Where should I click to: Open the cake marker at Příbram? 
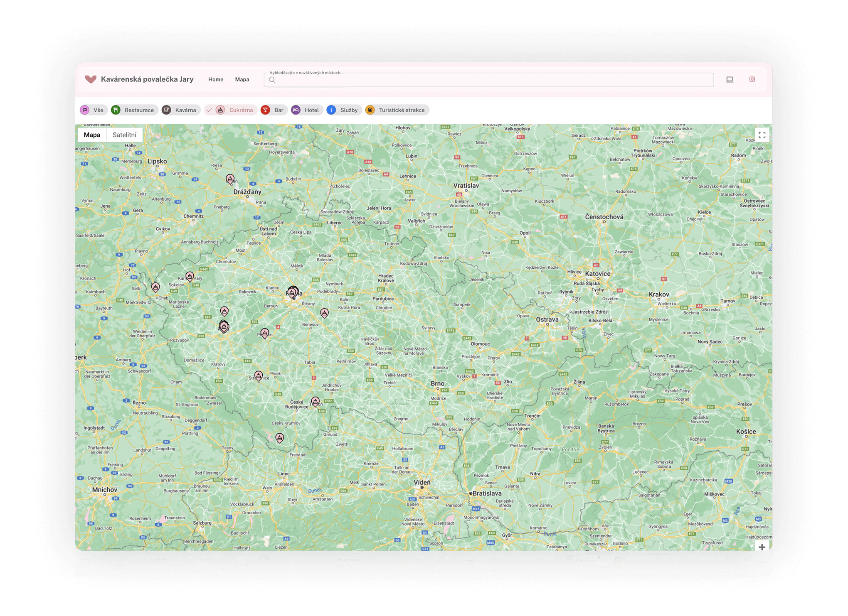[x=265, y=334]
